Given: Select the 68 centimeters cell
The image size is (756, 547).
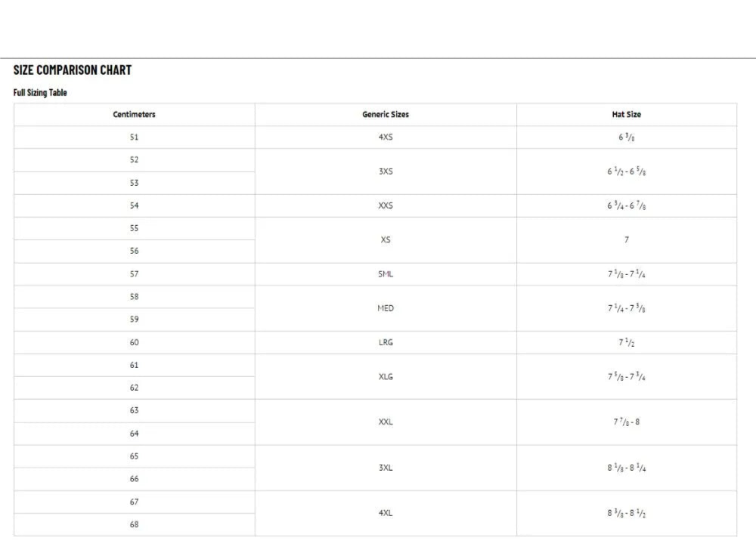Looking at the screenshot, I should [x=135, y=524].
